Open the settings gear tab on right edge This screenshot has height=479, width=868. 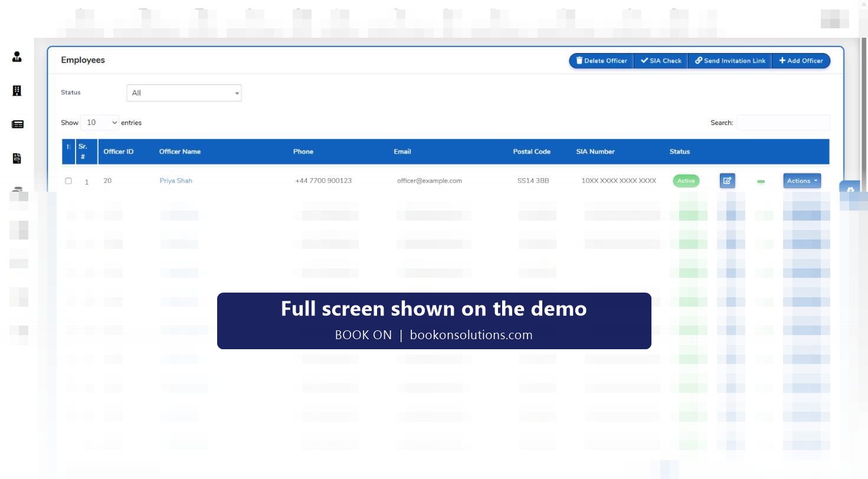point(850,189)
